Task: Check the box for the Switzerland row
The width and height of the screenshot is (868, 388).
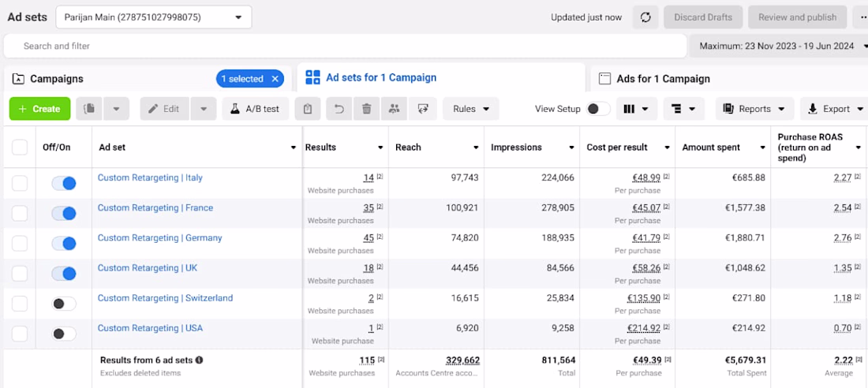Action: pos(20,304)
